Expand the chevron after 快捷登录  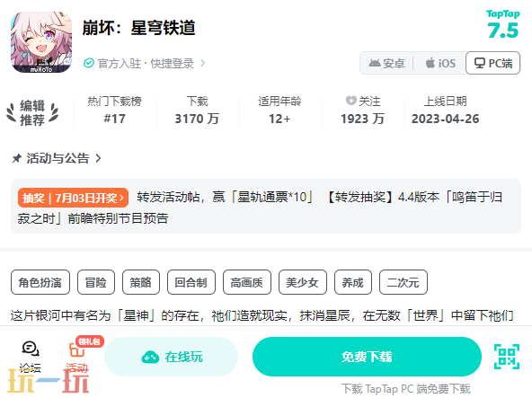click(x=202, y=63)
